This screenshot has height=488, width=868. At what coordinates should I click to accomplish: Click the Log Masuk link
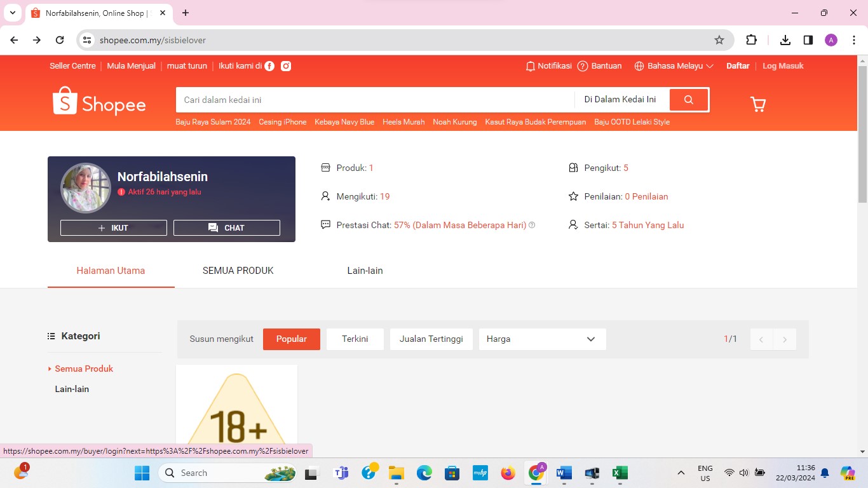783,65
